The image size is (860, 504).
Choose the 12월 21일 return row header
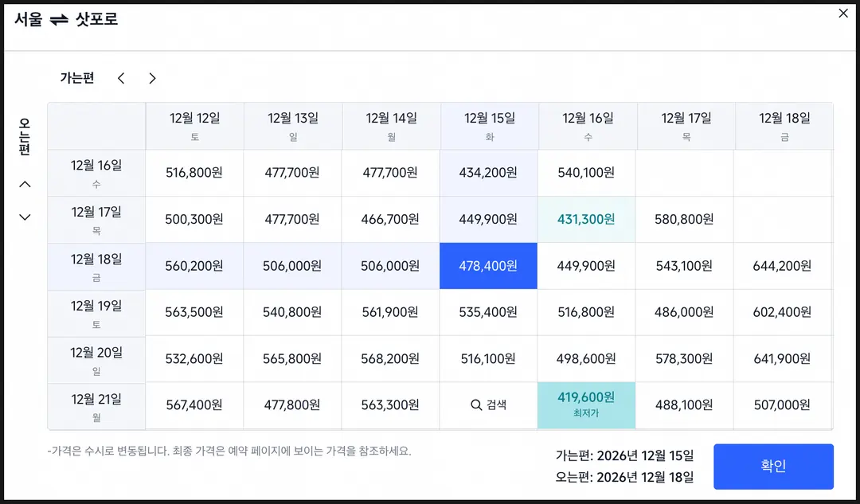coord(96,406)
